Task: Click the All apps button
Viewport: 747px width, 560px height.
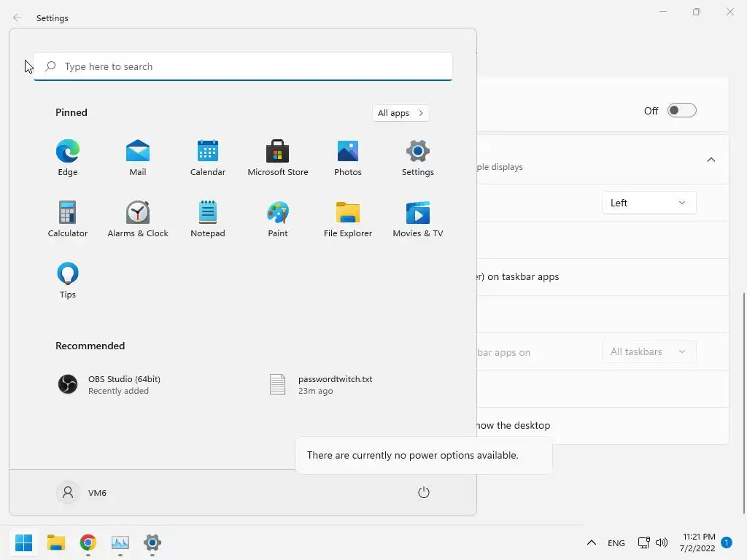Action: [400, 113]
